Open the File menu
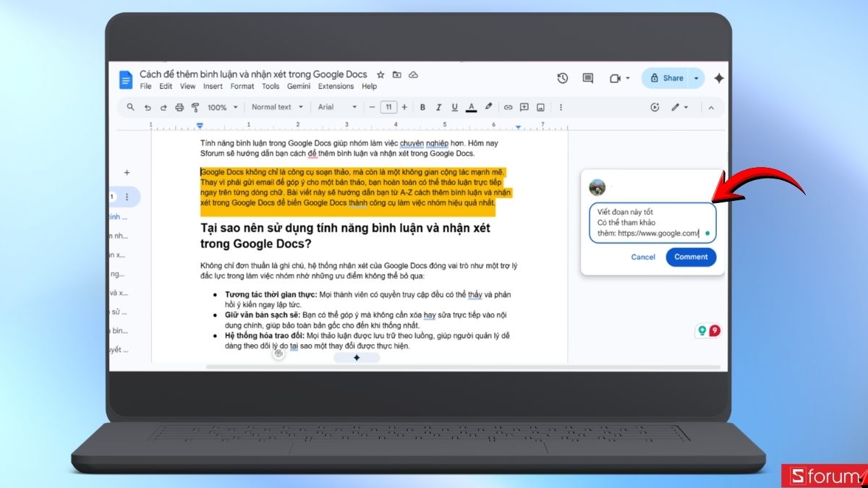 coord(146,86)
